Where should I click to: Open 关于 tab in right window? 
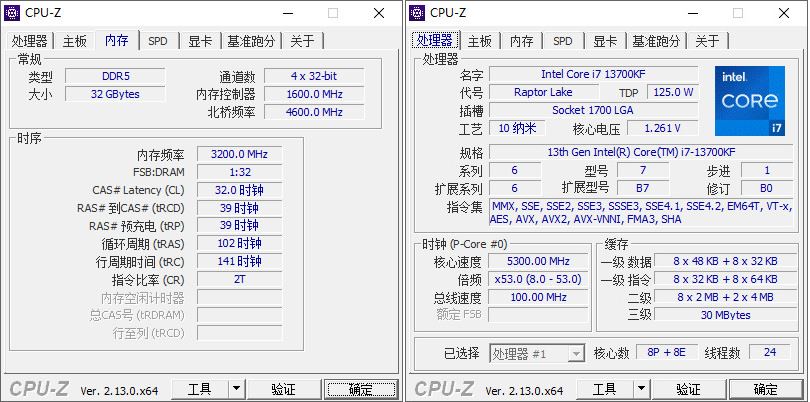(707, 41)
